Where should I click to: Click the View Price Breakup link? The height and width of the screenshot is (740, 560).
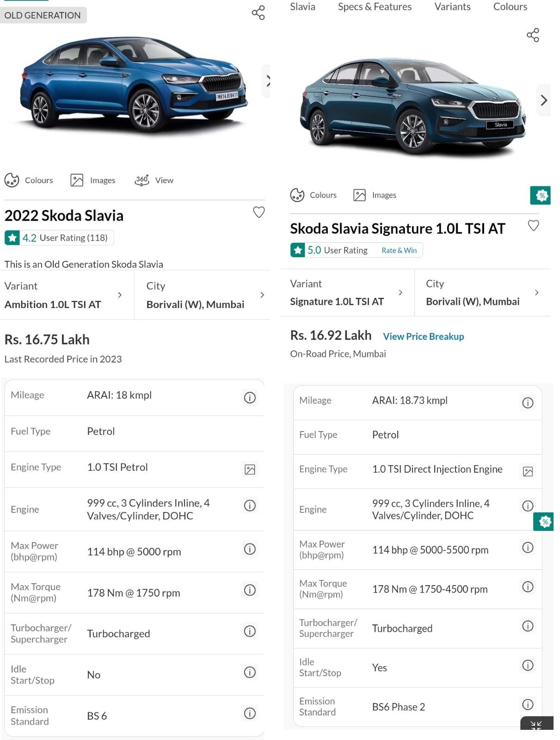pos(423,337)
